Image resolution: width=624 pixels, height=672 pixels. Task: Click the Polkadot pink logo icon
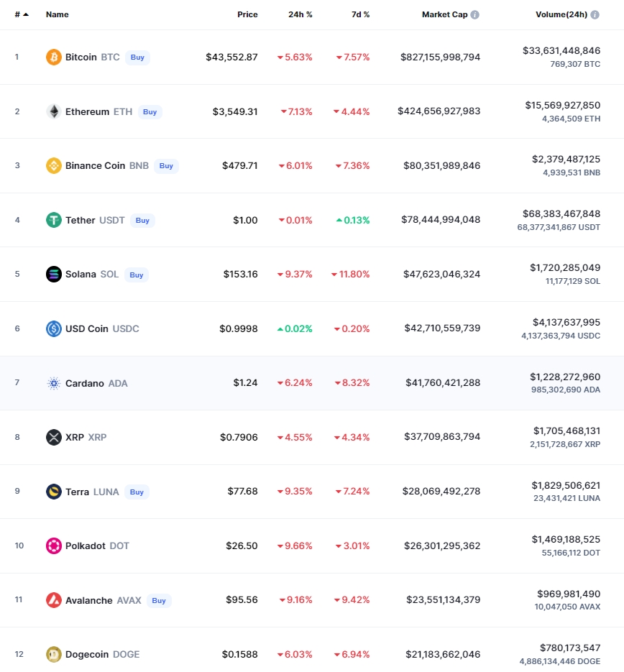(54, 546)
